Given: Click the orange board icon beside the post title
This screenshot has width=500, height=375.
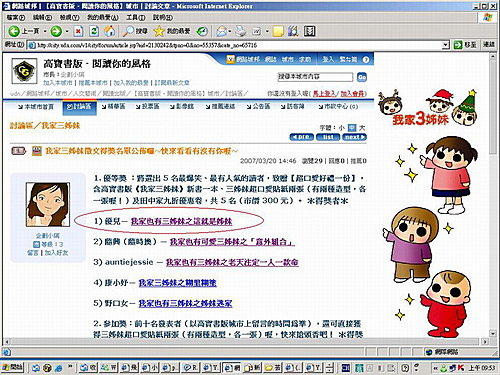Looking at the screenshot, I should (37, 151).
